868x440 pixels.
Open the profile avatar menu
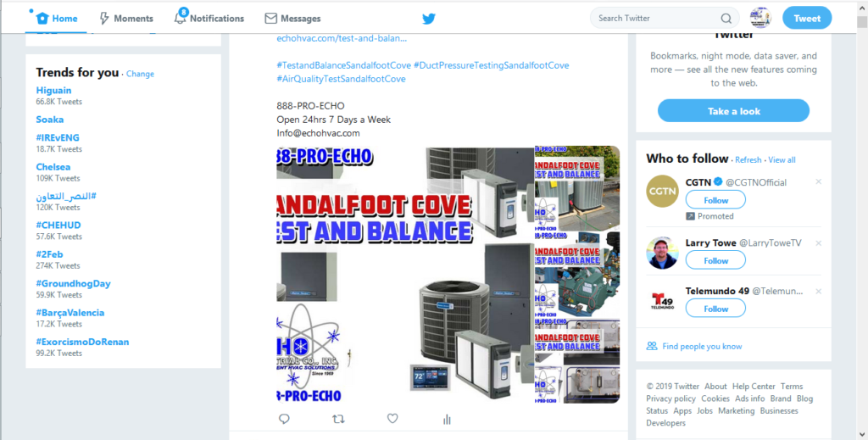760,18
